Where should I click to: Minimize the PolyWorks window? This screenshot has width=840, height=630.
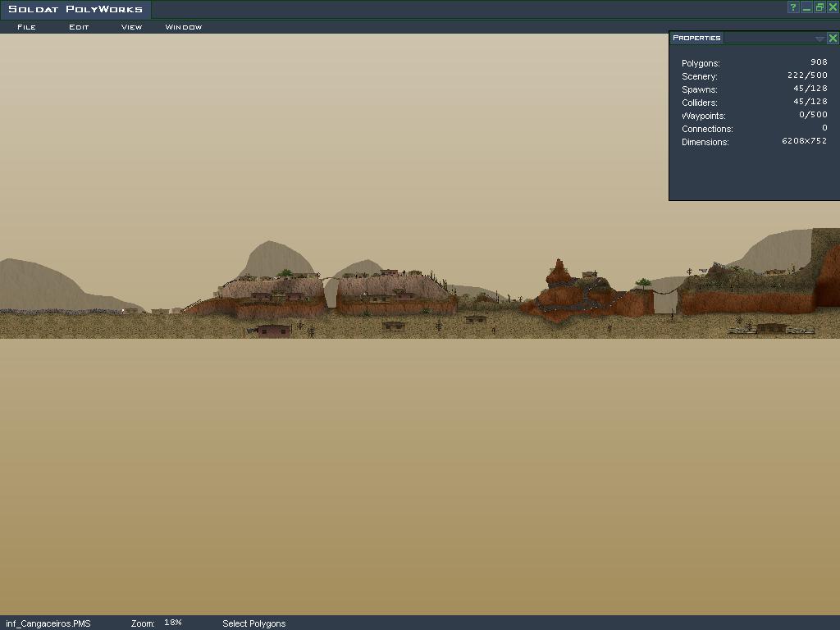[x=806, y=7]
